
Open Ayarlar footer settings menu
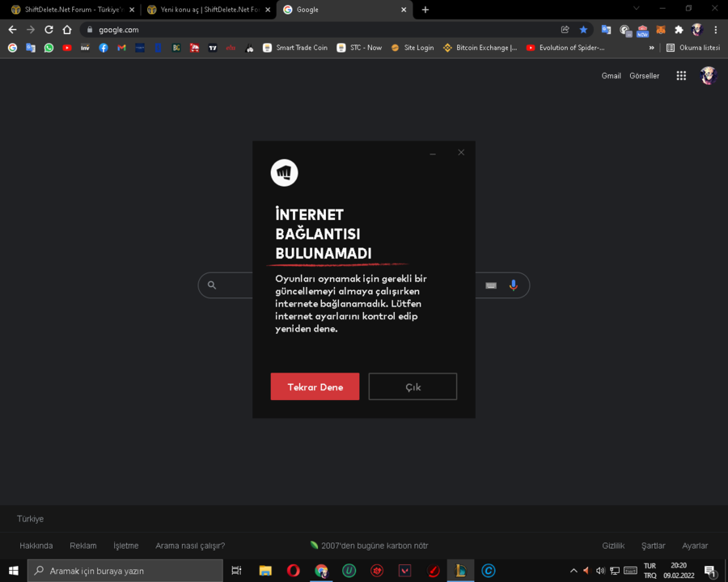695,546
